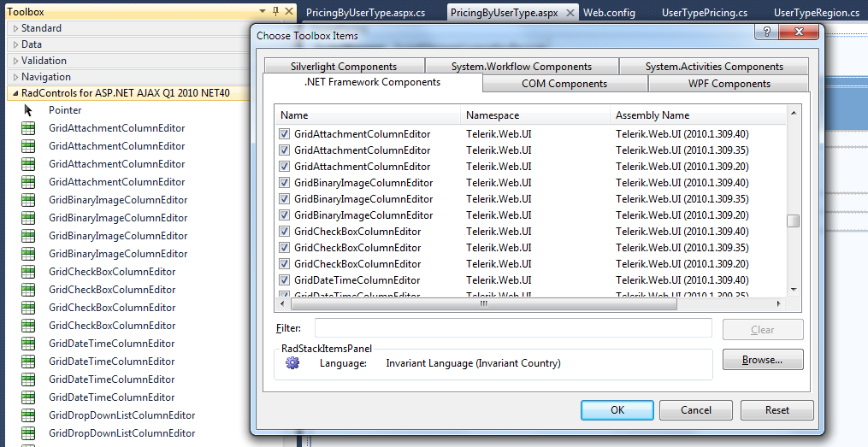Check GridAttachmentColumnEditor box for version 2010.1.309.40
868x447 pixels.
[x=284, y=134]
